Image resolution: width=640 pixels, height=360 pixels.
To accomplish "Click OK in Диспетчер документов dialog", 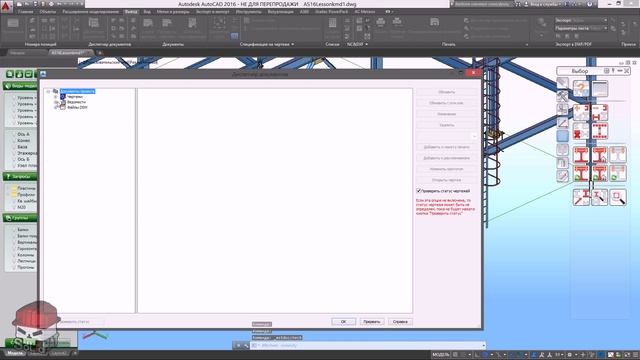I will click(x=343, y=322).
